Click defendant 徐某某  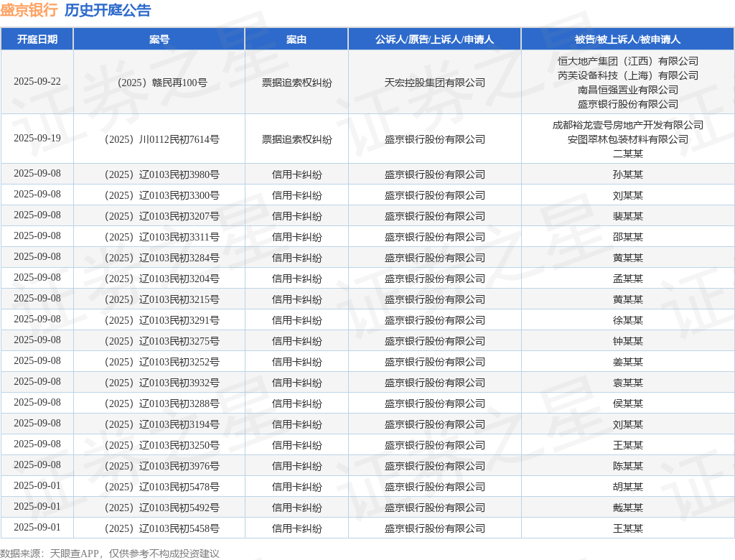tap(627, 320)
